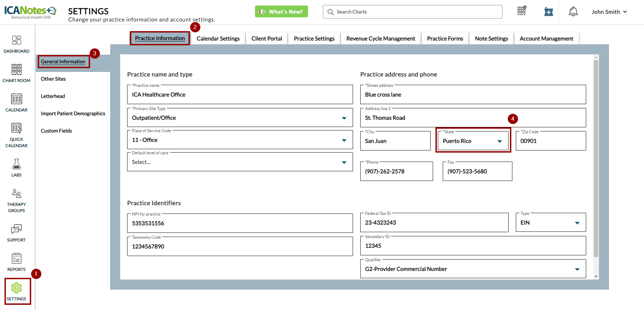644x310 pixels.
Task: Click the notifications bell icon
Action: (573, 12)
